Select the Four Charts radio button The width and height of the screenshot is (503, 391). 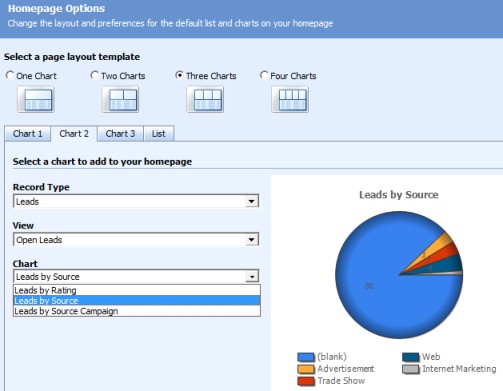[264, 75]
